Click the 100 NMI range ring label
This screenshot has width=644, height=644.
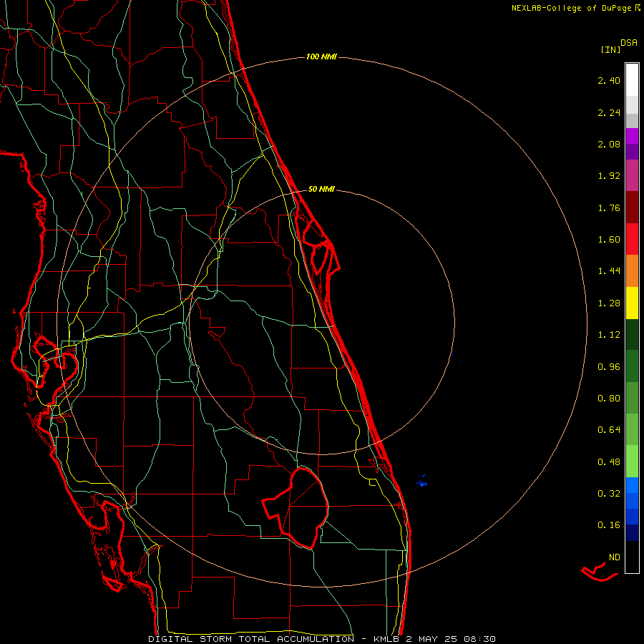click(x=321, y=57)
